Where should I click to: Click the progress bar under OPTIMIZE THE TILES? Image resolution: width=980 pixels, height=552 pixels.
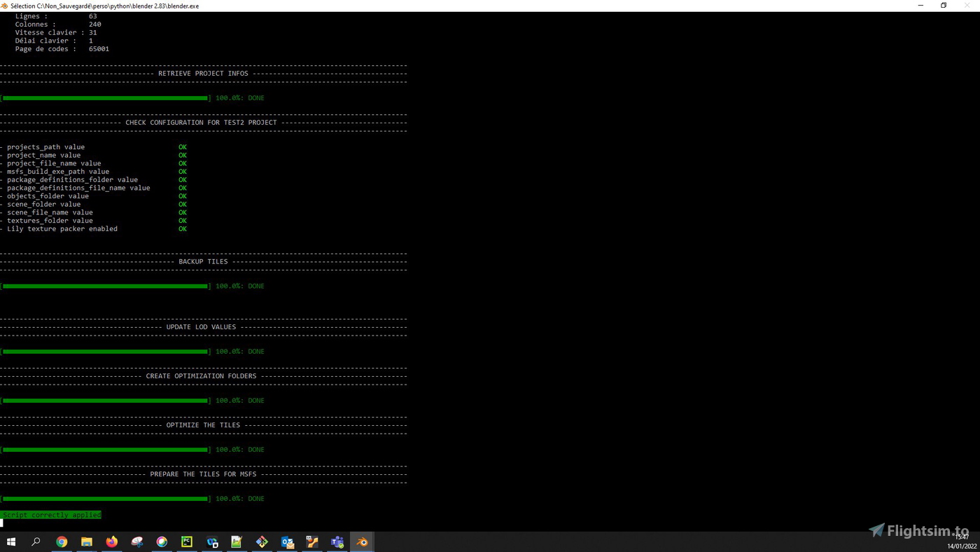(x=105, y=450)
